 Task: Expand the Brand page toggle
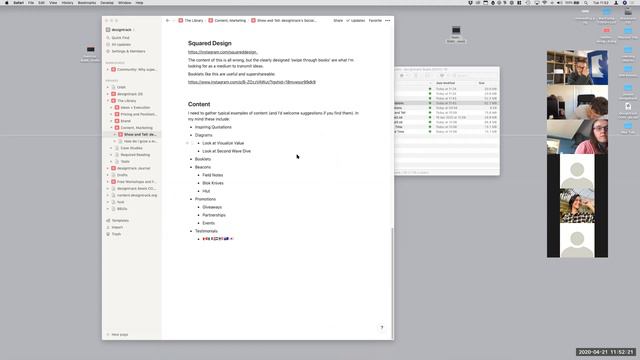point(111,121)
